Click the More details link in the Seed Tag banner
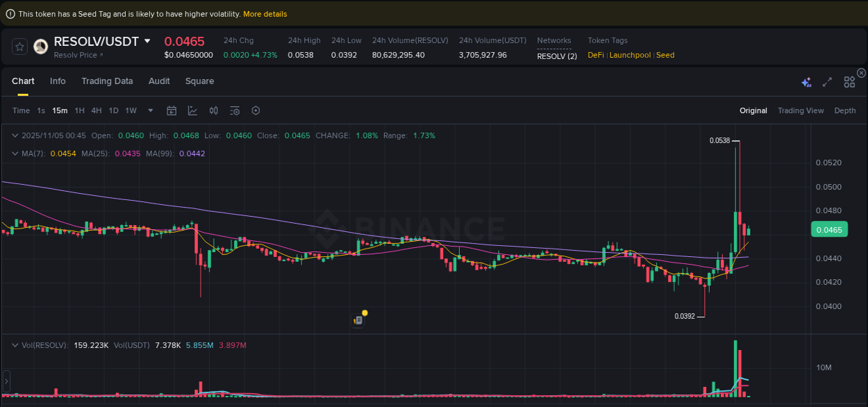Viewport: 868px width, 407px height. coord(265,14)
